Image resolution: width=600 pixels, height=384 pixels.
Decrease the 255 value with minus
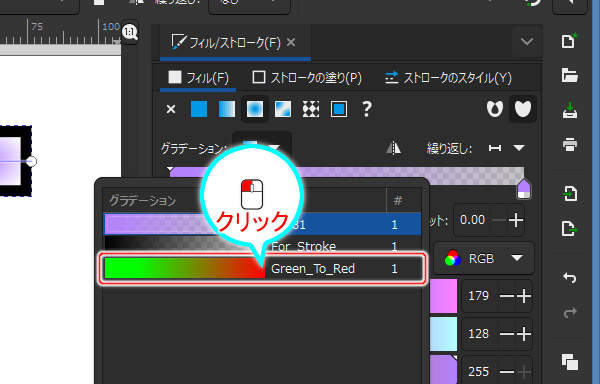(507, 371)
